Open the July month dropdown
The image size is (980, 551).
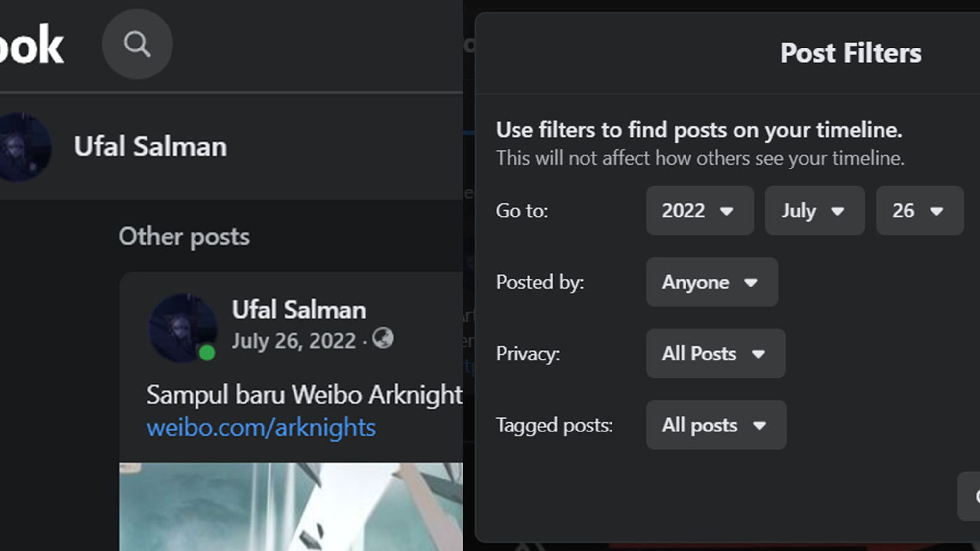tap(815, 211)
